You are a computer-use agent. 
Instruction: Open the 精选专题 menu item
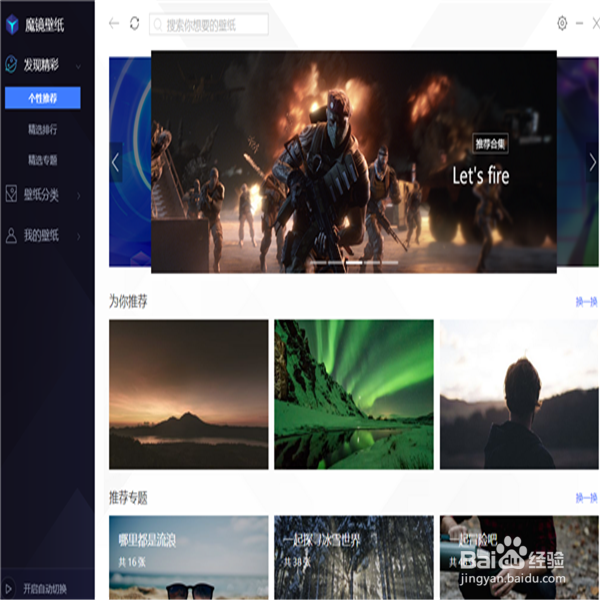(x=42, y=160)
